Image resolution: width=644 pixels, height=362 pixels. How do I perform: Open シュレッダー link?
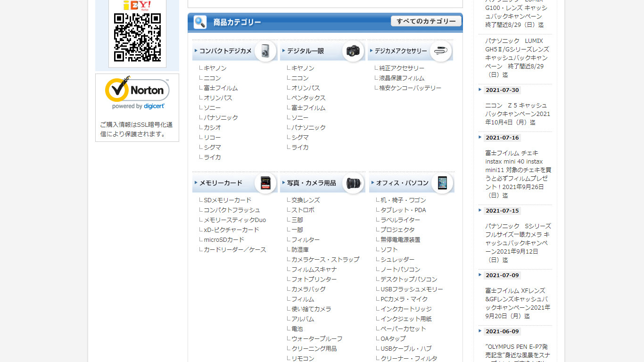click(397, 260)
